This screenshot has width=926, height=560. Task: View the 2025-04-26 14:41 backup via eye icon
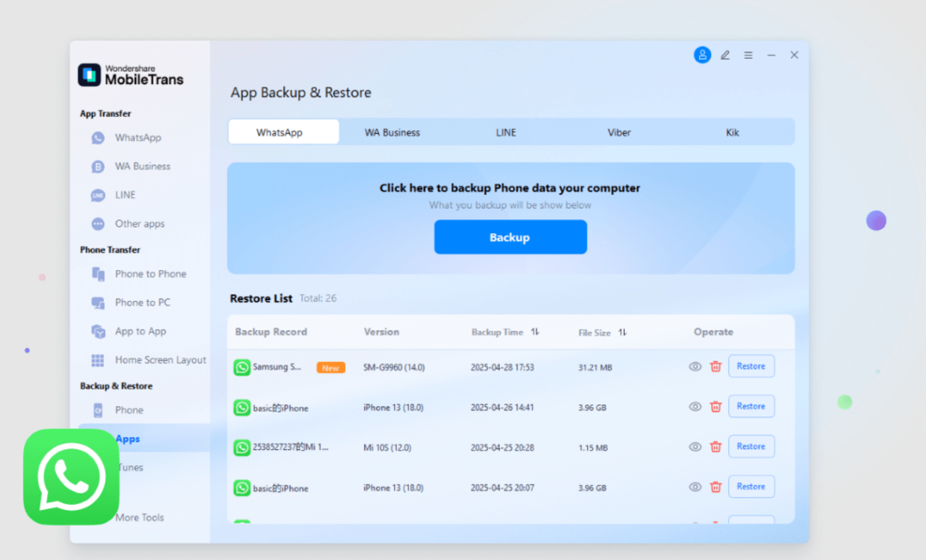(x=695, y=406)
